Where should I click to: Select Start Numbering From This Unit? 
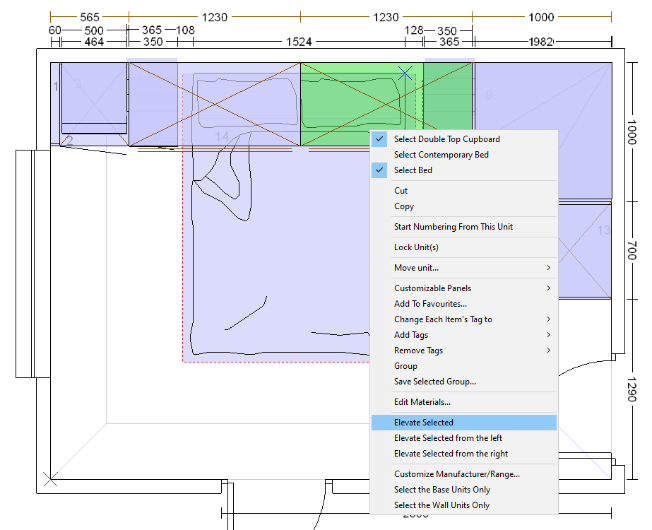(464, 227)
